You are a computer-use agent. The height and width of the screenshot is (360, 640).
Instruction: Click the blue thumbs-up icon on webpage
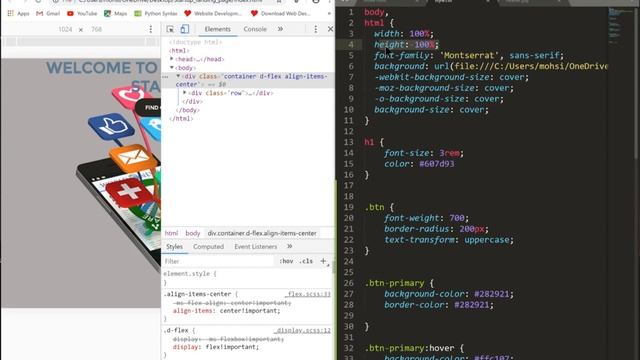pyautogui.click(x=111, y=126)
